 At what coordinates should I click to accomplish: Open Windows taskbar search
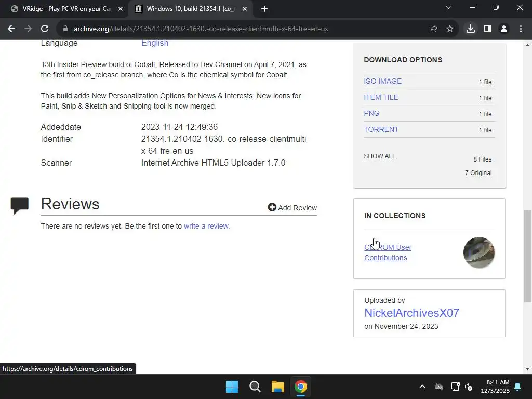(x=255, y=387)
